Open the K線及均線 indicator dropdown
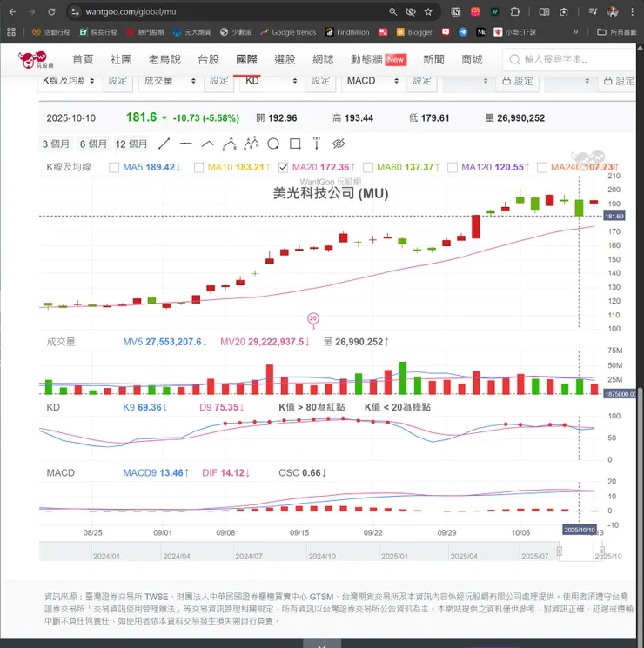 pos(69,81)
